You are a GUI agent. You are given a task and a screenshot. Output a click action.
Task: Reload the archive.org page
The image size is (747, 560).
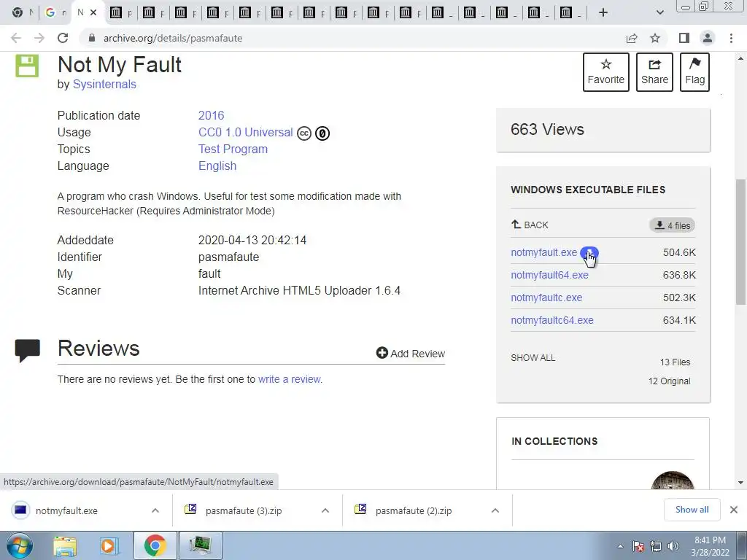coord(63,38)
